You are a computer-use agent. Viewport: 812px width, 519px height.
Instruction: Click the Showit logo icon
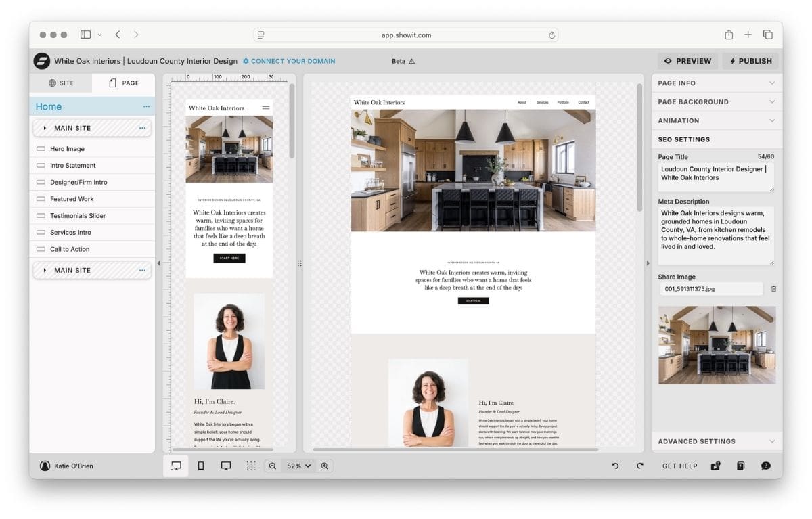[42, 61]
